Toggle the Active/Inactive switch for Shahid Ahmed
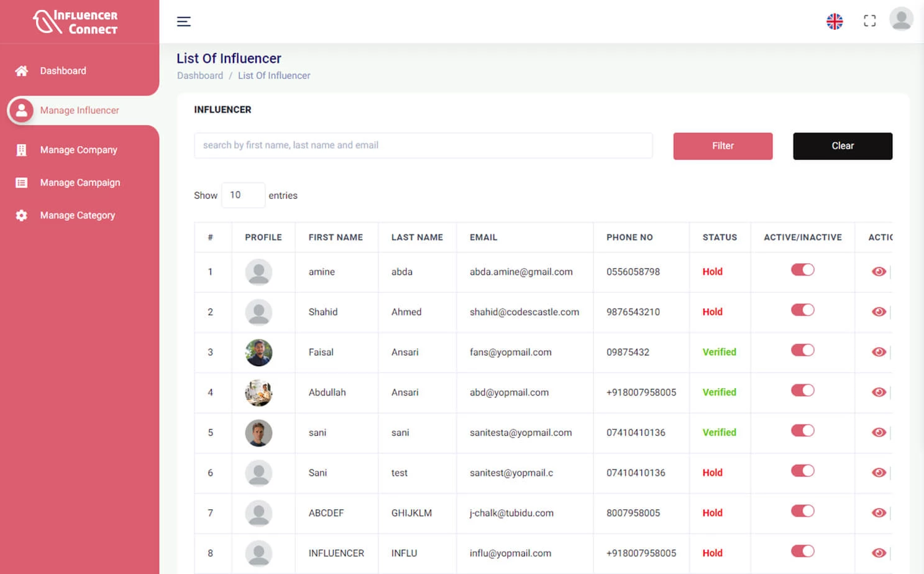Viewport: 924px width, 574px height. pyautogui.click(x=802, y=310)
